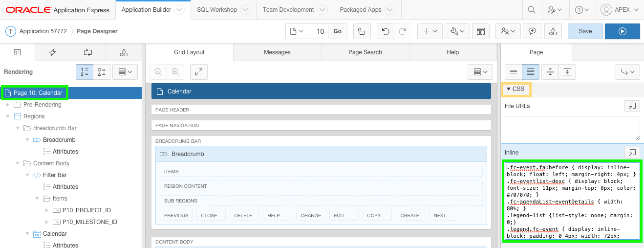
Task: Open the administration user-wrench menu
Action: point(555,10)
